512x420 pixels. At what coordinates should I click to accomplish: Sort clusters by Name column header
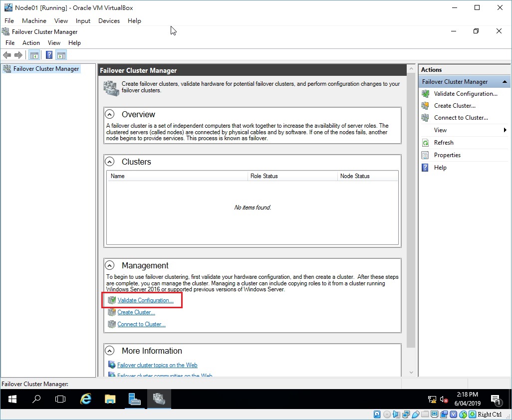(x=178, y=176)
